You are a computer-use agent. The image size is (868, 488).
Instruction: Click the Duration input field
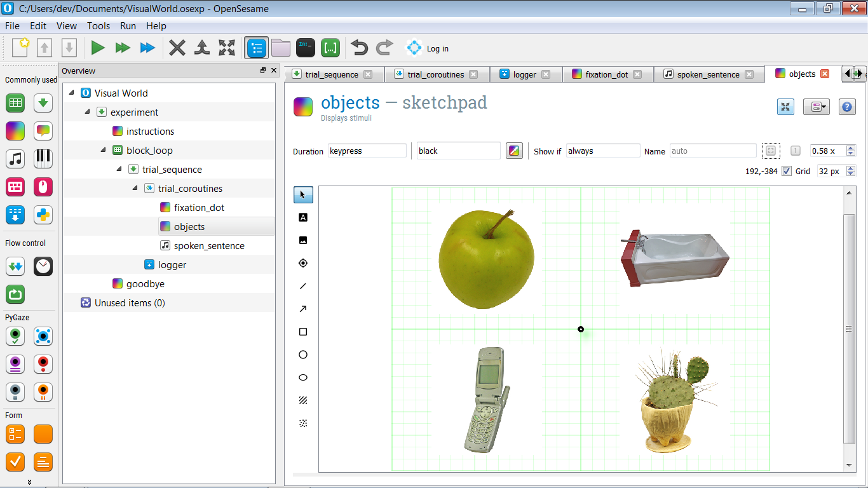367,151
